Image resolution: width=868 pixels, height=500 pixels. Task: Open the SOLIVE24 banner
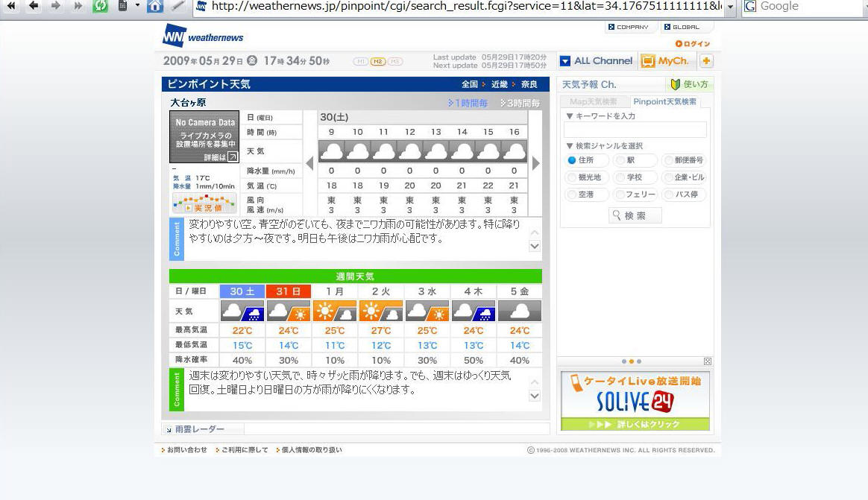(635, 401)
